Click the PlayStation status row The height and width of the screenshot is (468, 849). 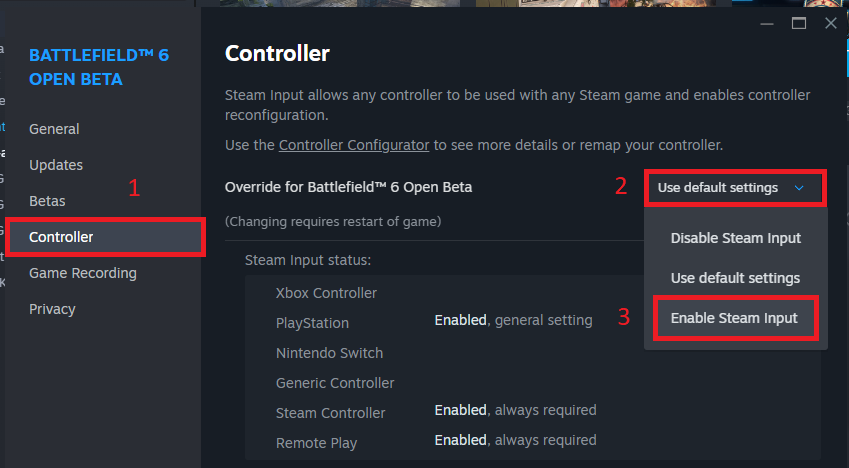313,323
